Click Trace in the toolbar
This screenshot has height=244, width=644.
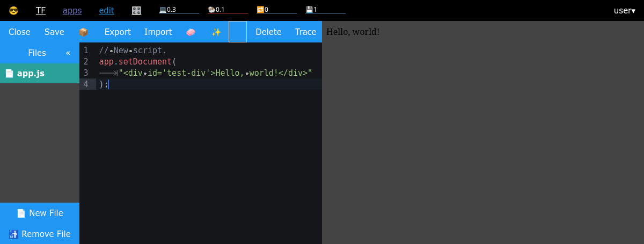305,32
